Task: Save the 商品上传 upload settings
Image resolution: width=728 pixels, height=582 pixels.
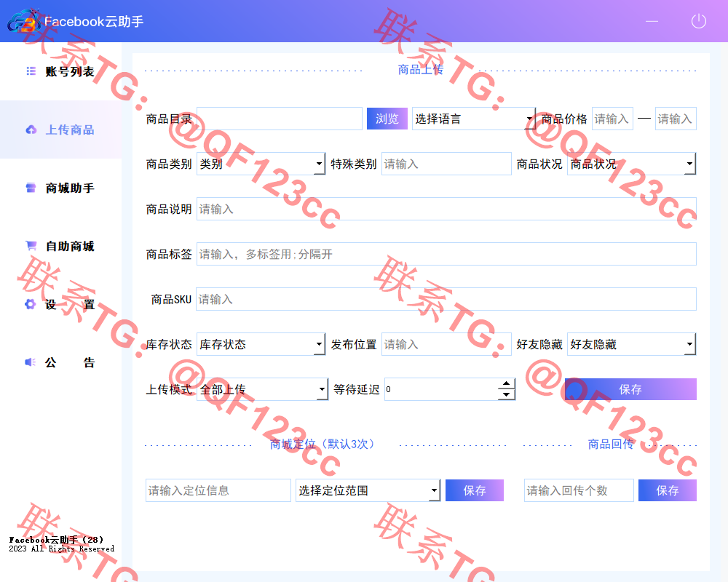Action: pyautogui.click(x=630, y=389)
